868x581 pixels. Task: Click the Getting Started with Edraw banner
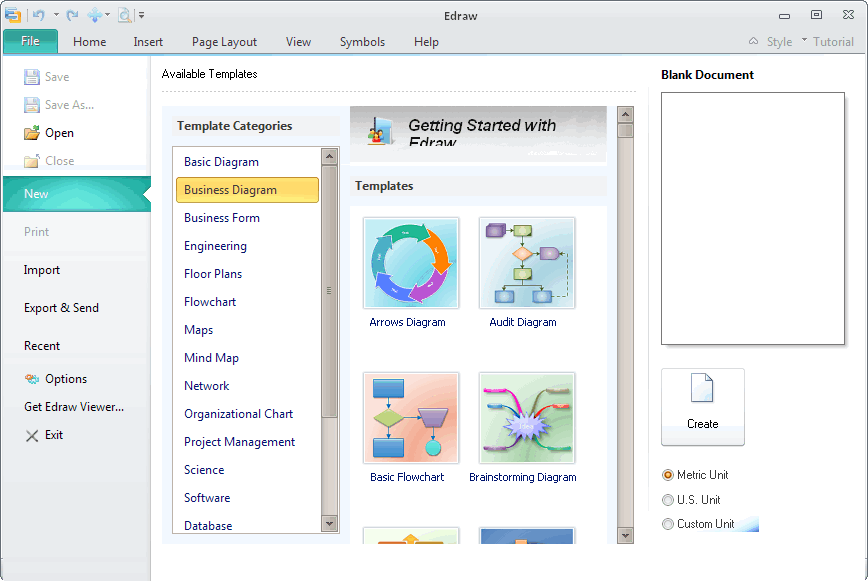[x=478, y=133]
